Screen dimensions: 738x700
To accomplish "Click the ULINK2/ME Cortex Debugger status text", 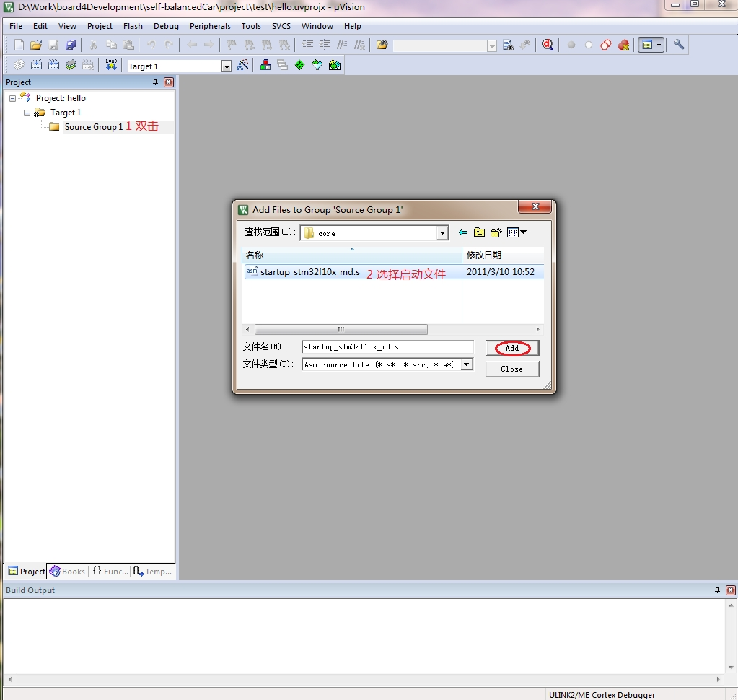I will [602, 695].
